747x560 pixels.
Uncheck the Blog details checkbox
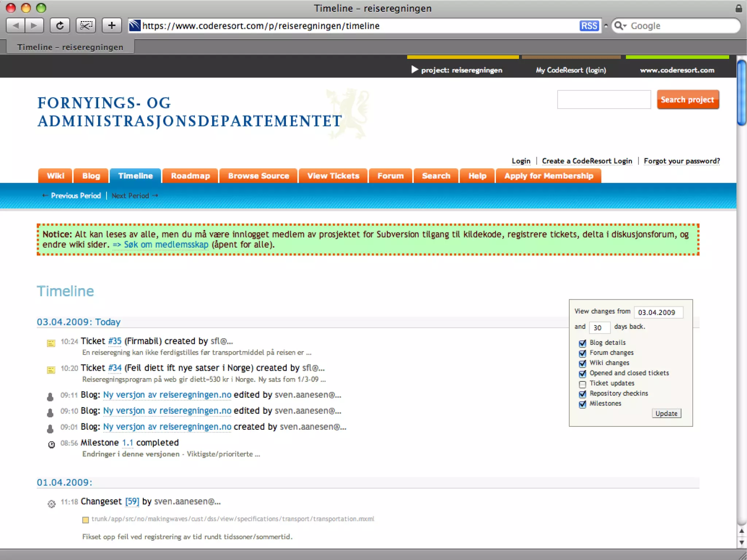[582, 343]
